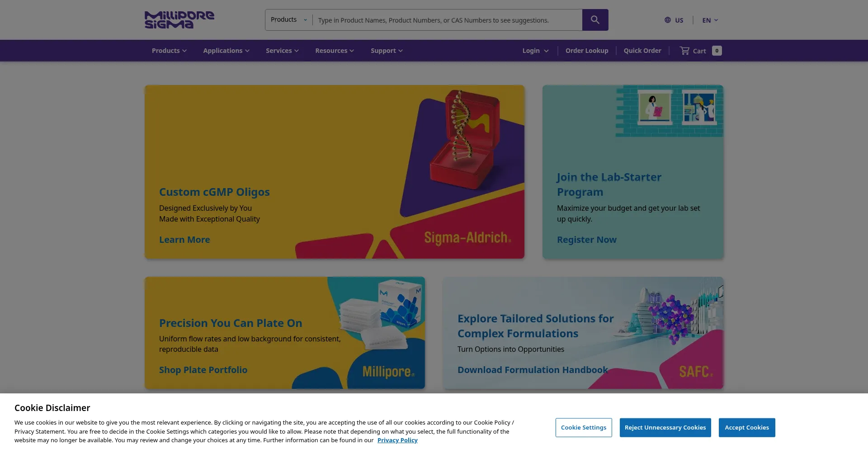Open the Products search category dropdown
Viewport: 868px width, 449px height.
coord(288,20)
